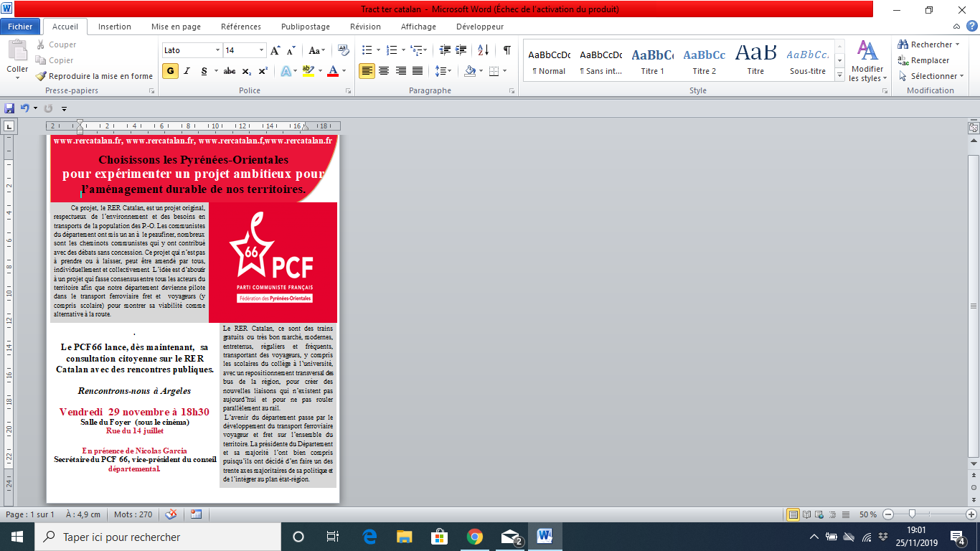Expand the styles gallery More arrow
The height and width of the screenshot is (551, 980).
(840, 75)
